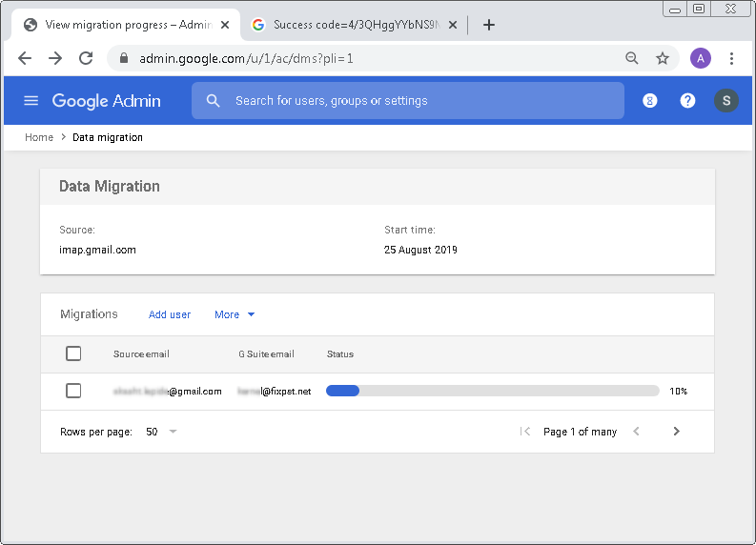
Task: Open Rows per page dropdown
Action: pyautogui.click(x=161, y=432)
